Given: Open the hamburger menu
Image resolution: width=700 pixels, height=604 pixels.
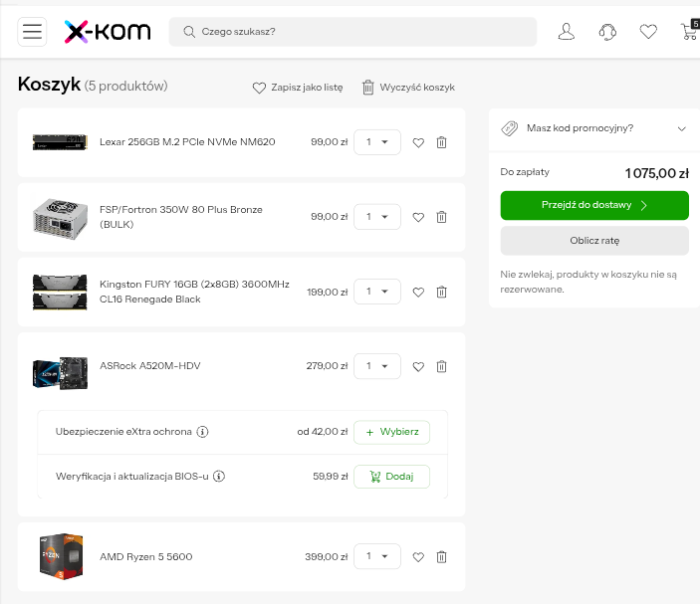Looking at the screenshot, I should (x=33, y=32).
